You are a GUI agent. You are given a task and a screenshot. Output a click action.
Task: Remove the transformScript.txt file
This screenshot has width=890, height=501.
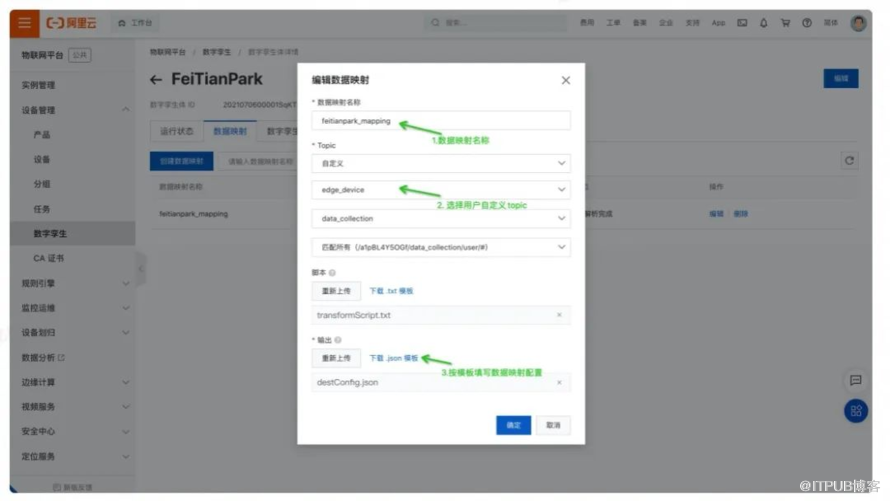[x=559, y=315]
